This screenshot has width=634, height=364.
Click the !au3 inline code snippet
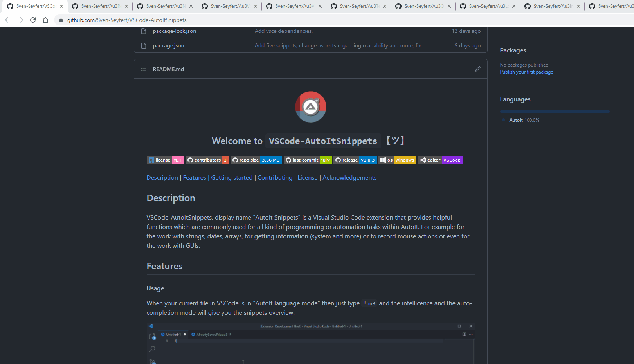click(369, 303)
